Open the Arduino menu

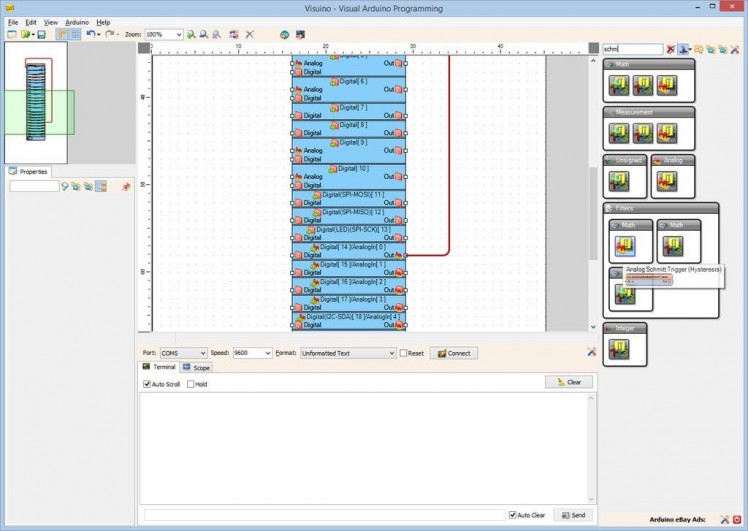click(x=77, y=22)
